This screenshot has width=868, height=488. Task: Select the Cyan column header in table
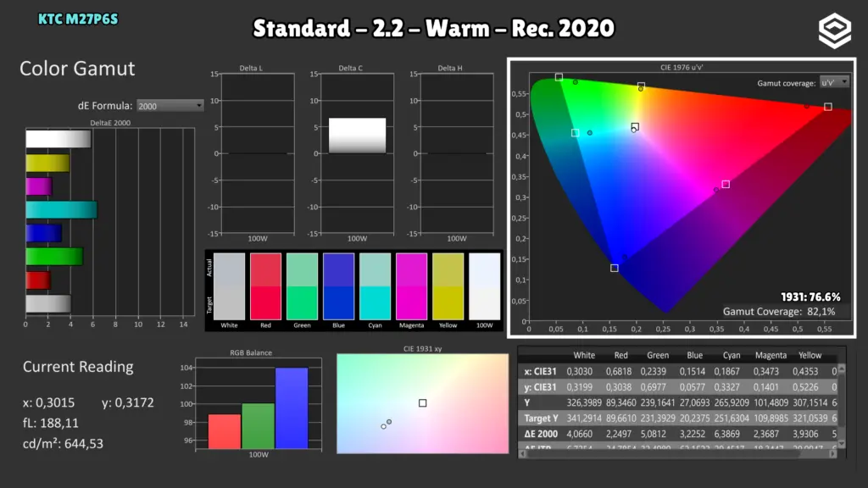coord(732,355)
